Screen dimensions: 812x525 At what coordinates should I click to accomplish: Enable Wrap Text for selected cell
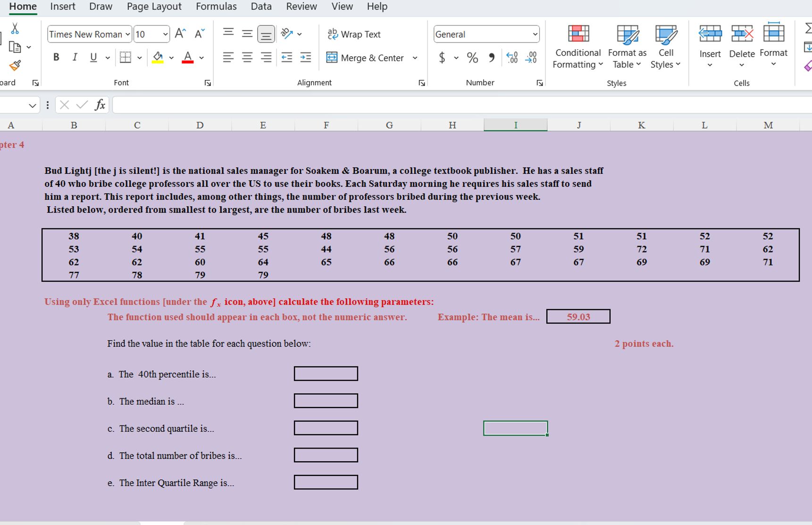(x=353, y=34)
